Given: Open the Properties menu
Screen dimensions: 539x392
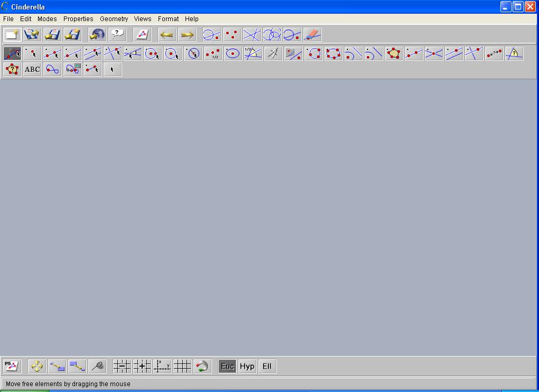Looking at the screenshot, I should click(x=78, y=18).
